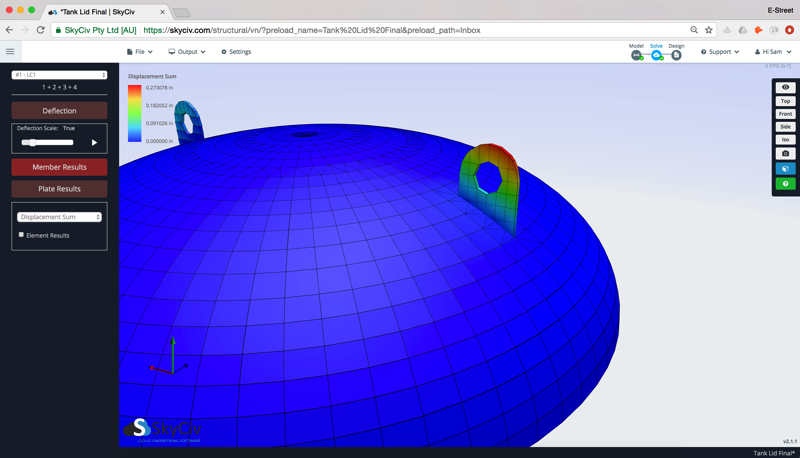Bookmark this page with the star icon
This screenshot has width=800, height=458.
[x=709, y=30]
